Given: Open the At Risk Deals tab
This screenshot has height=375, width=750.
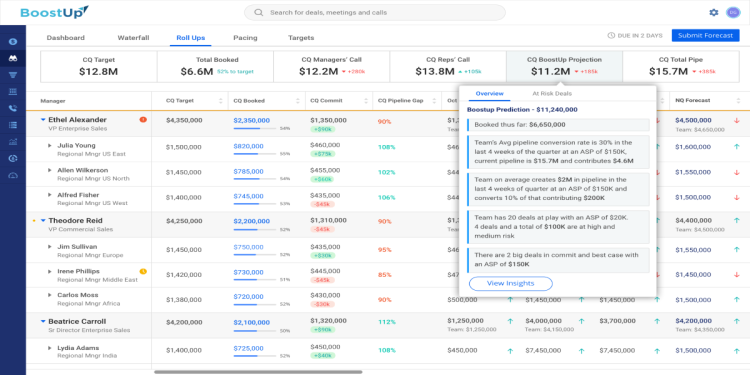Looking at the screenshot, I should coord(552,94).
